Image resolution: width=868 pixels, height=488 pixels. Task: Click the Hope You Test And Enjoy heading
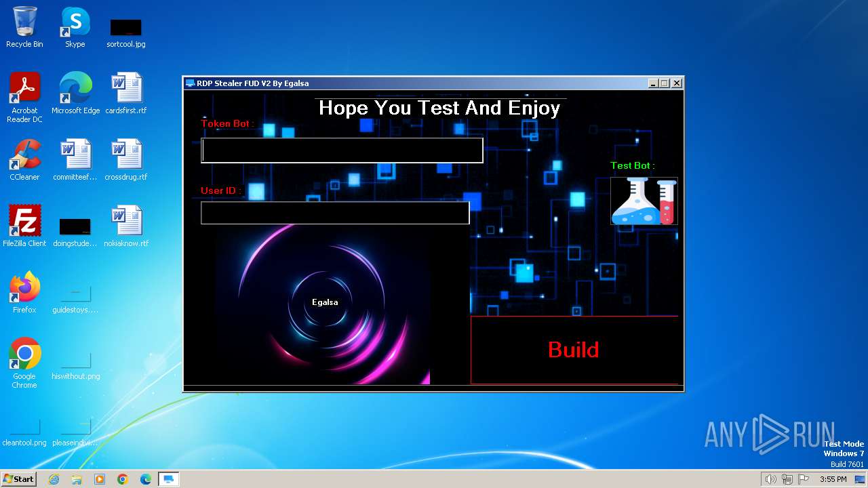point(439,108)
